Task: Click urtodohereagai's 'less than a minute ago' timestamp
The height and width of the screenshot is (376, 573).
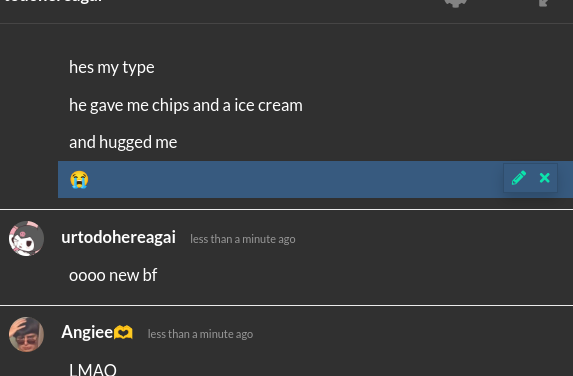Action: pos(243,239)
